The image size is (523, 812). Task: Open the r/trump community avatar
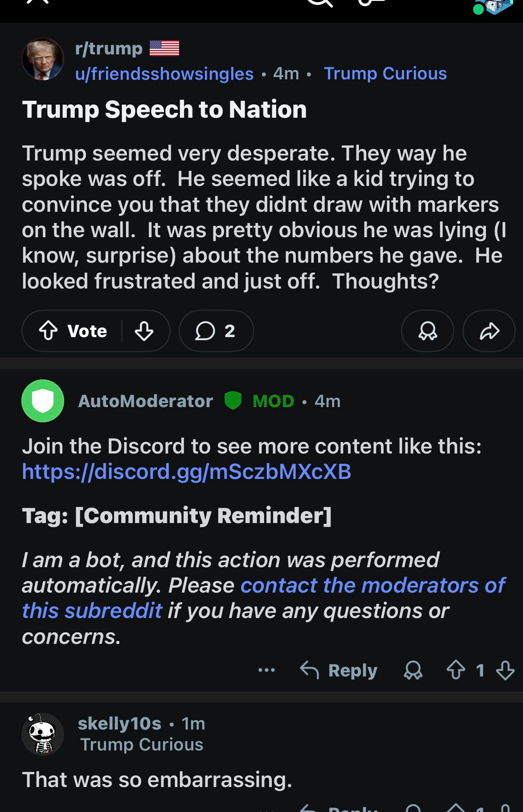[x=43, y=59]
